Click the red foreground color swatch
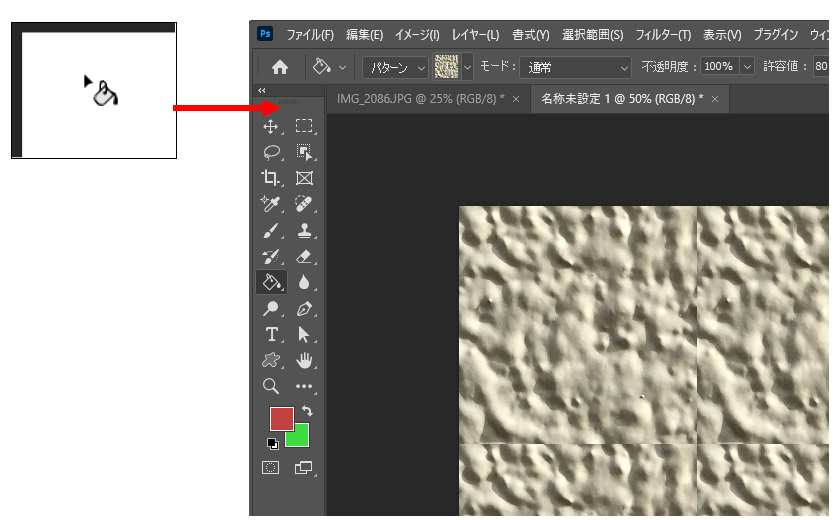This screenshot has height=520, width=834. (x=280, y=418)
